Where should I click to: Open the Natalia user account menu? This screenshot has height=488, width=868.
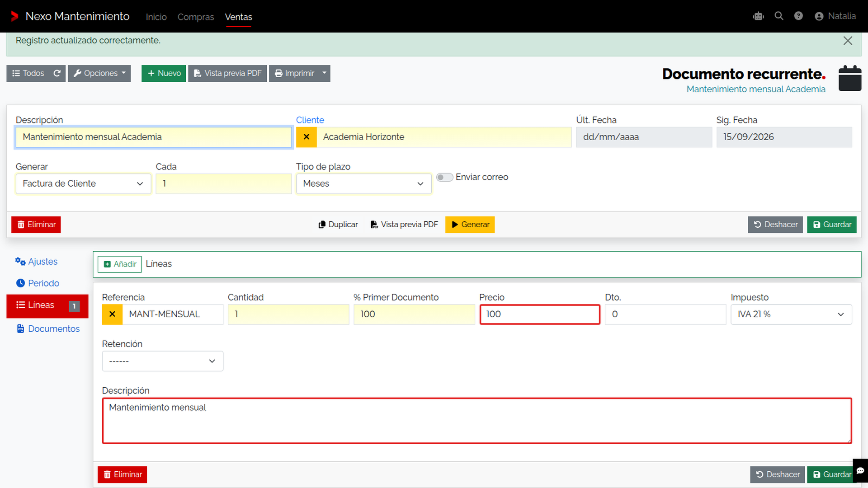click(x=835, y=16)
